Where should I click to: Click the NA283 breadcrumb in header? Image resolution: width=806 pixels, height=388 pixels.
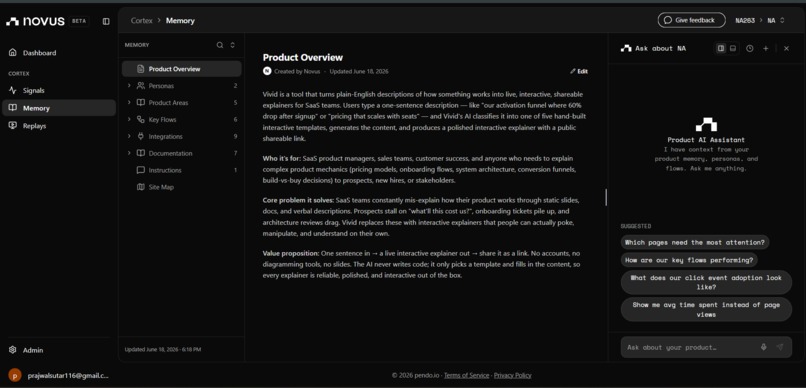coord(745,21)
